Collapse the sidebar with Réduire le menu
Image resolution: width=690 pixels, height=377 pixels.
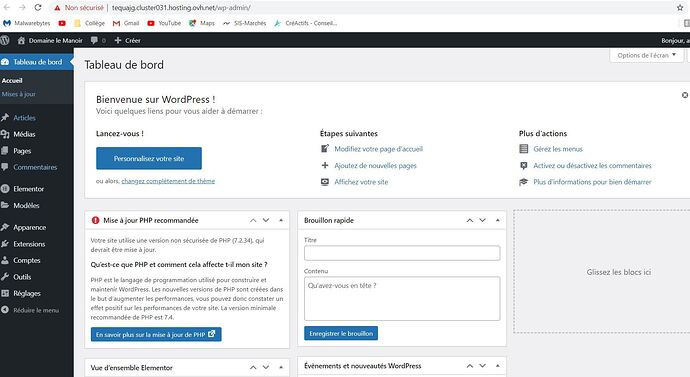tap(36, 310)
